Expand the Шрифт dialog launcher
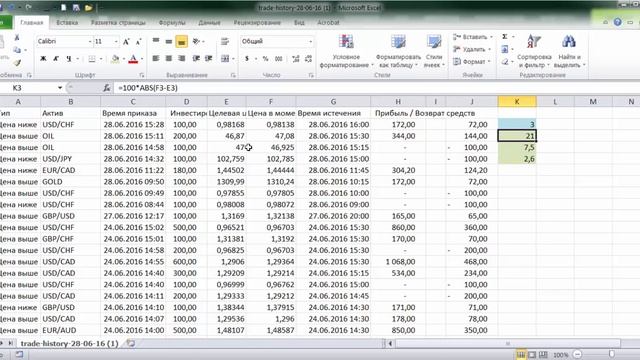The height and width of the screenshot is (360, 640). pos(142,75)
